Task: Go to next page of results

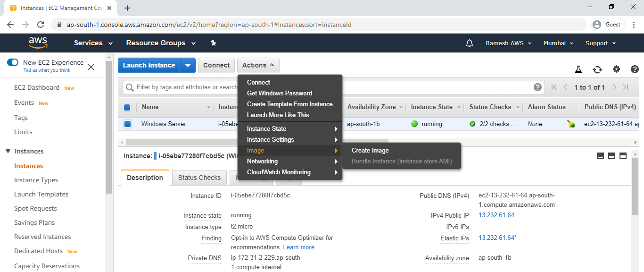Action: click(x=614, y=87)
